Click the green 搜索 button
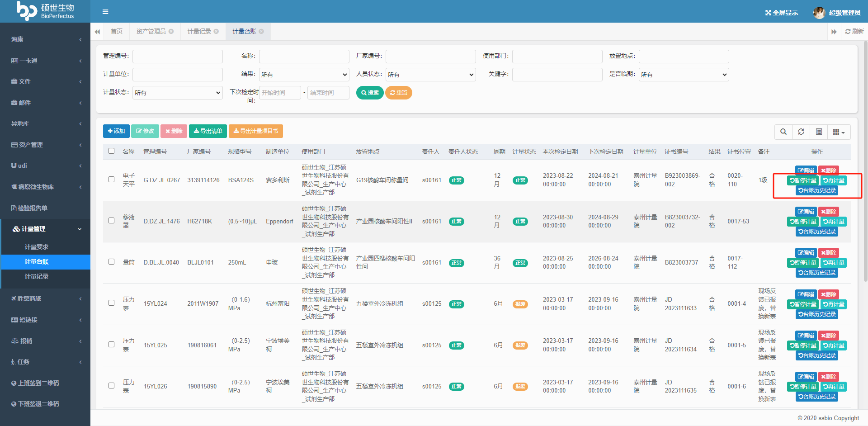This screenshot has width=868, height=426. (370, 93)
